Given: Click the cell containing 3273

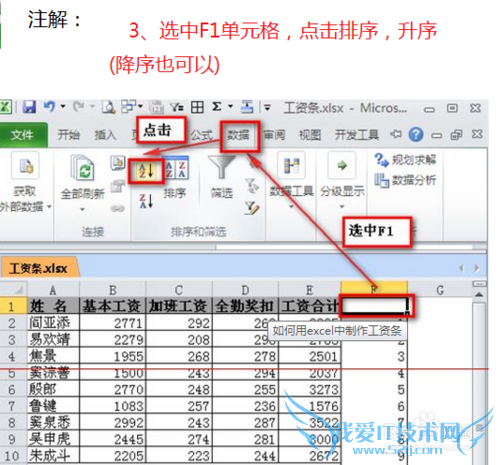Looking at the screenshot, I should click(x=309, y=389).
